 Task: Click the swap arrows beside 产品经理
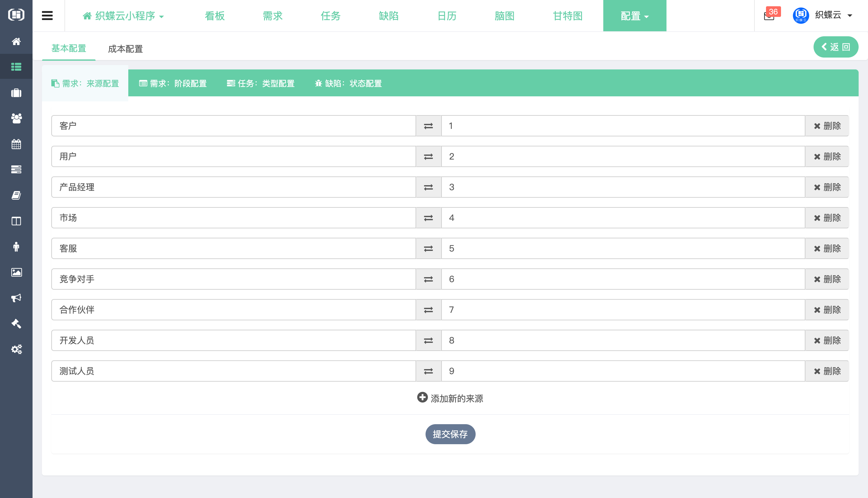click(428, 187)
